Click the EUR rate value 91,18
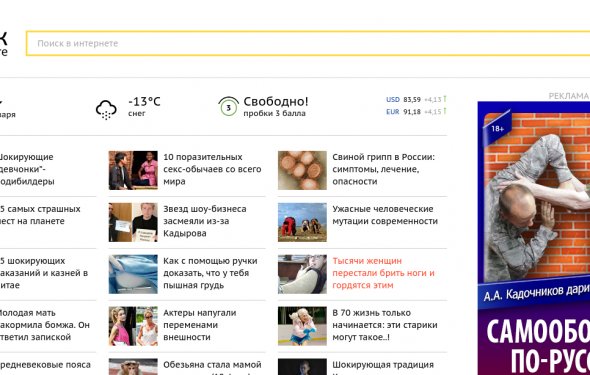The height and width of the screenshot is (375, 590). click(x=412, y=112)
